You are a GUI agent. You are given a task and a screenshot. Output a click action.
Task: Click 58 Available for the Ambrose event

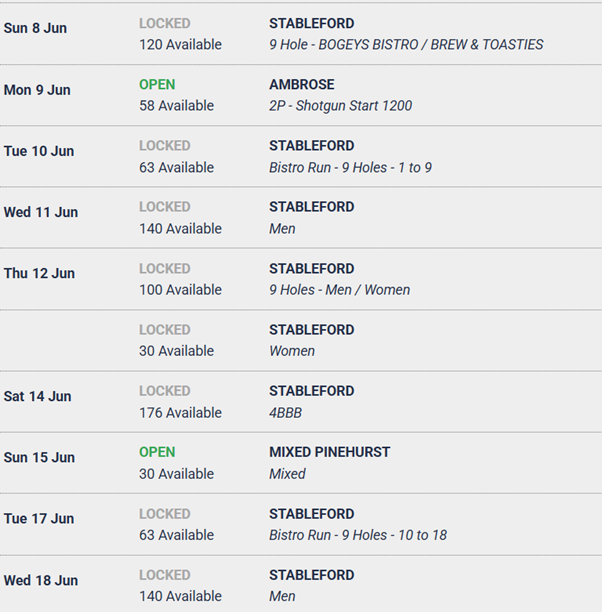pyautogui.click(x=176, y=106)
